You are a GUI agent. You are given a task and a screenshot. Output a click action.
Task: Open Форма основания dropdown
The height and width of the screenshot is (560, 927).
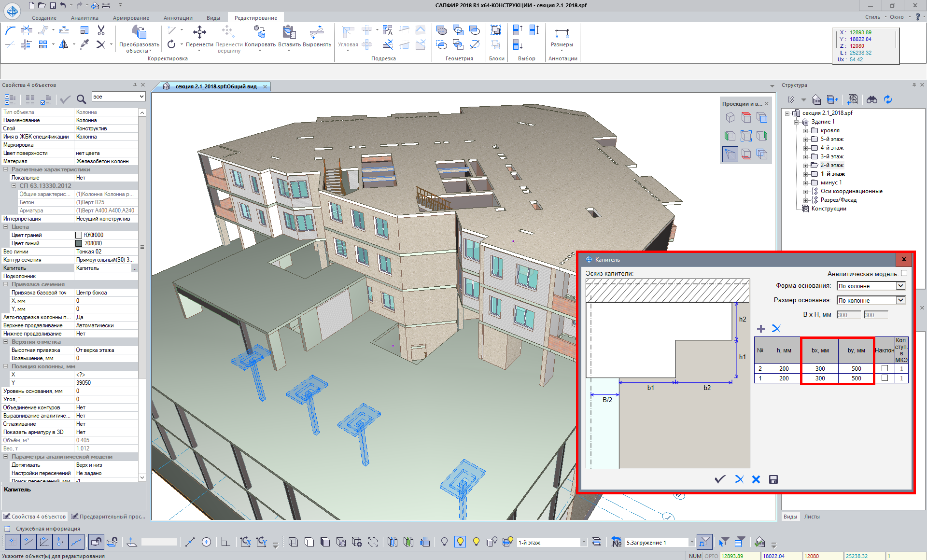900,286
